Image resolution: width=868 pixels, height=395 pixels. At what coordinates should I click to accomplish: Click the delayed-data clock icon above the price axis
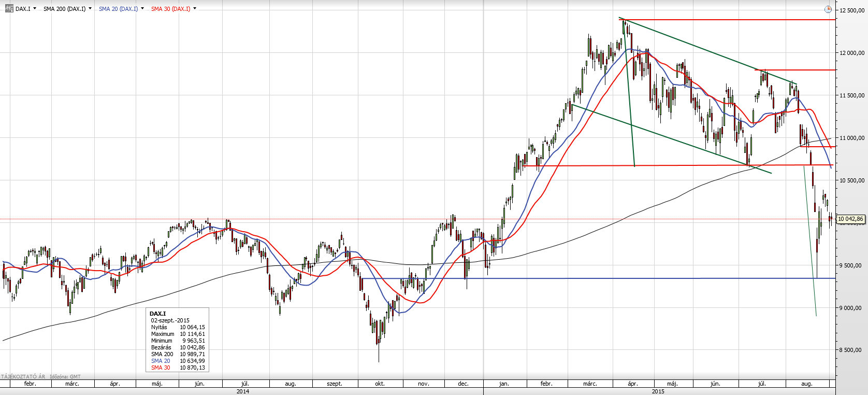click(x=828, y=9)
